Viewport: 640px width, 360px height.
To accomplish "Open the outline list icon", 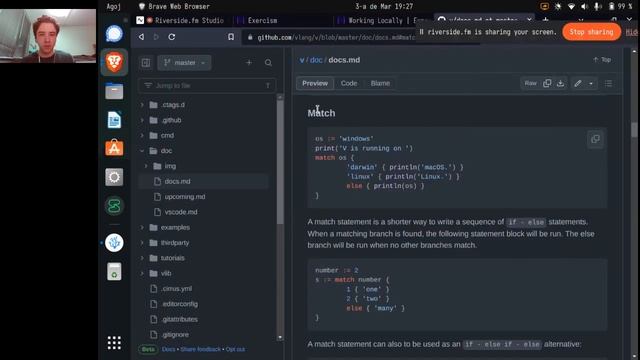I will pos(608,83).
